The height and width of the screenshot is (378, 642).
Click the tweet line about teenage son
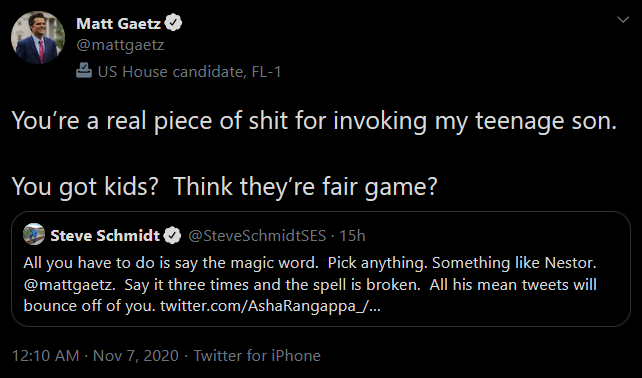coord(314,122)
